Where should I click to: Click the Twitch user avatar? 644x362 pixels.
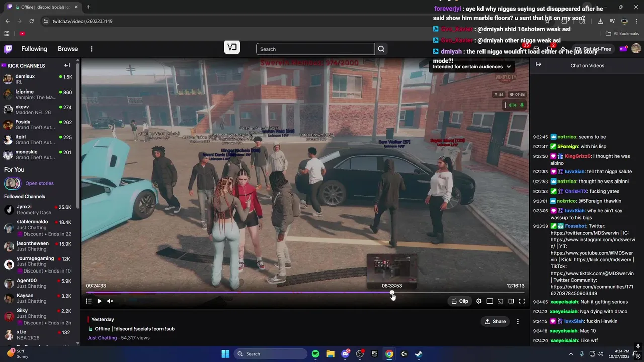(636, 49)
